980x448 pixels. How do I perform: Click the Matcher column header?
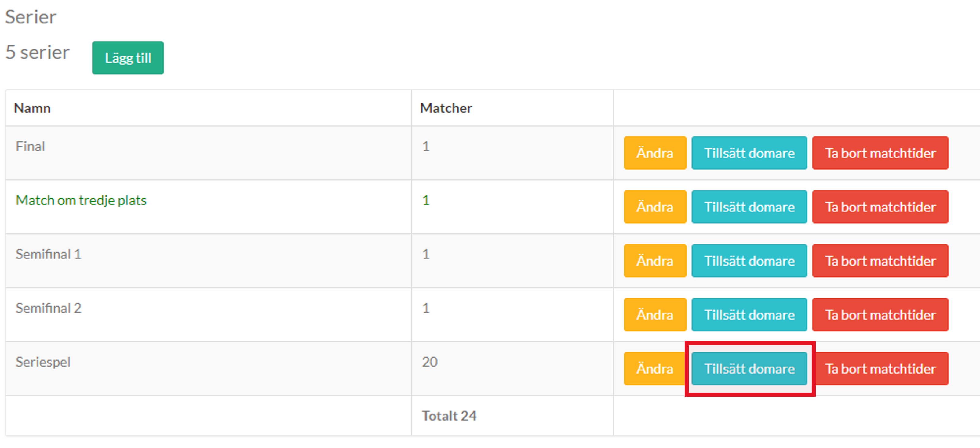[x=446, y=108]
